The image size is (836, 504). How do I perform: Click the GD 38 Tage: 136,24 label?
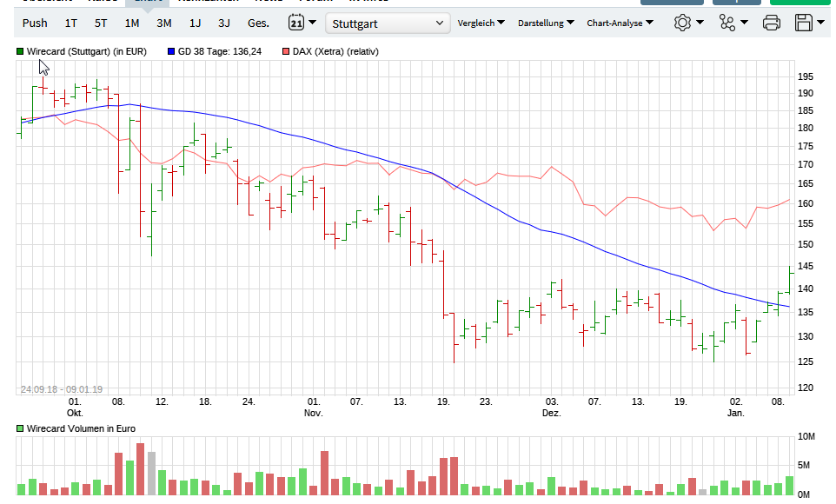click(x=220, y=51)
